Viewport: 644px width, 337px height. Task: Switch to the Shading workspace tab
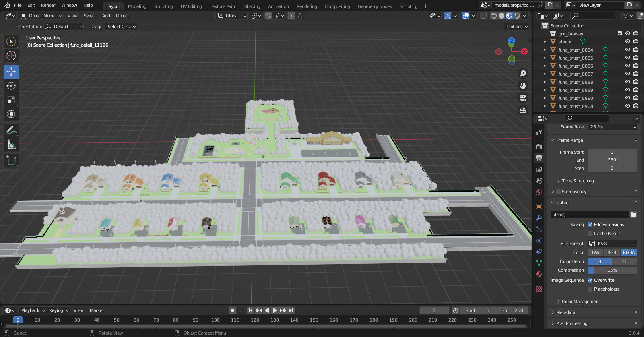coord(252,6)
